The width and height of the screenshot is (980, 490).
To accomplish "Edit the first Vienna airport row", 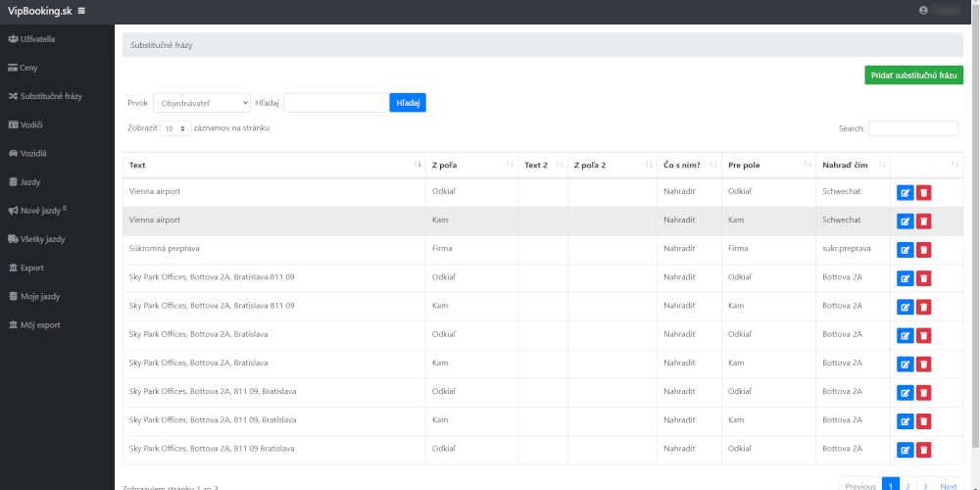I will 905,193.
